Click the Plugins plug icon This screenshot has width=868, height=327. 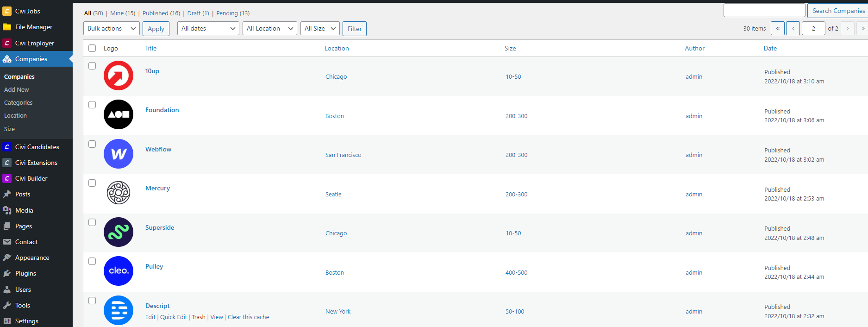[7, 273]
